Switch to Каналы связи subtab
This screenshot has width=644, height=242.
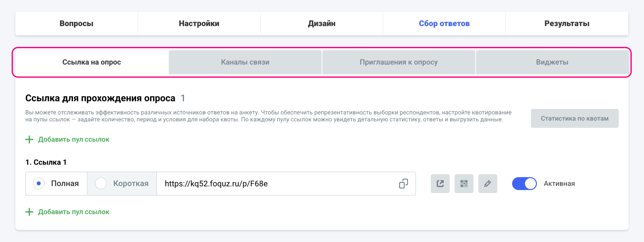(245, 62)
